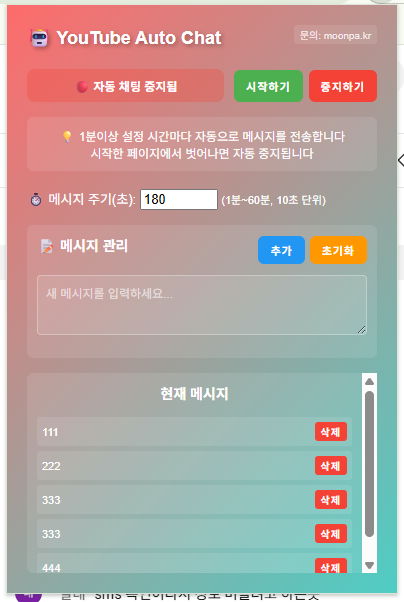Reset messages with 초기화 button

point(338,250)
